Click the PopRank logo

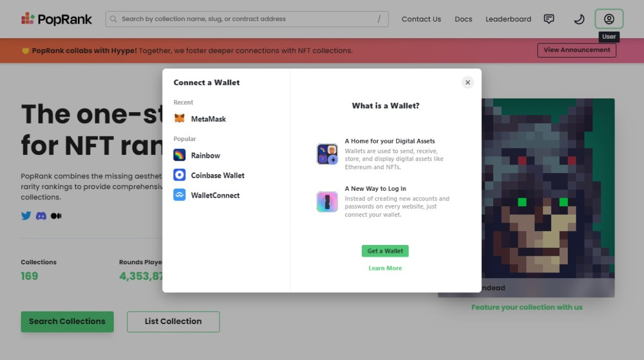pyautogui.click(x=56, y=19)
